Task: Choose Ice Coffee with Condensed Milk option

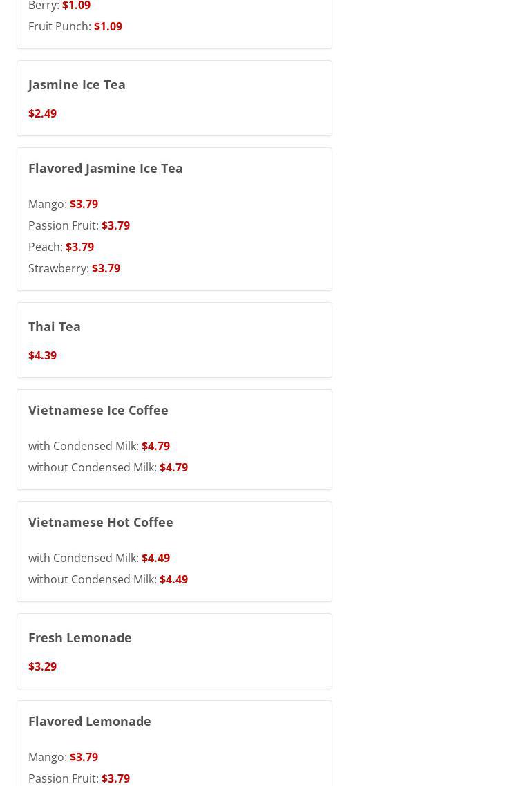Action: [99, 446]
